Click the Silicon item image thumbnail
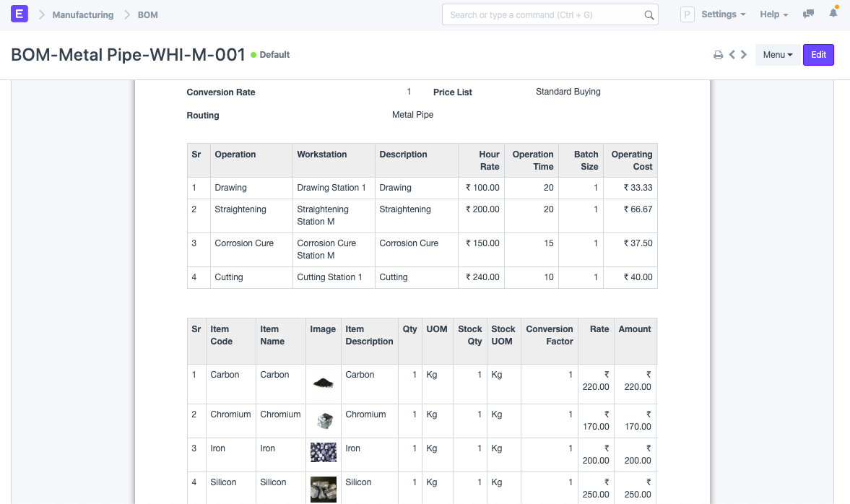The width and height of the screenshot is (850, 504). [323, 490]
